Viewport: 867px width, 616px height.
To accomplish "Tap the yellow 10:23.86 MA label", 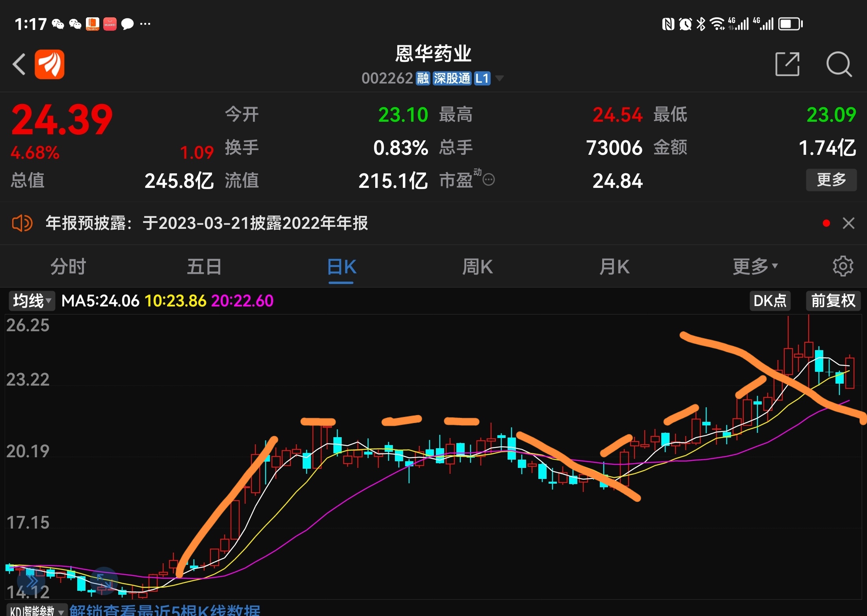I will click(176, 301).
